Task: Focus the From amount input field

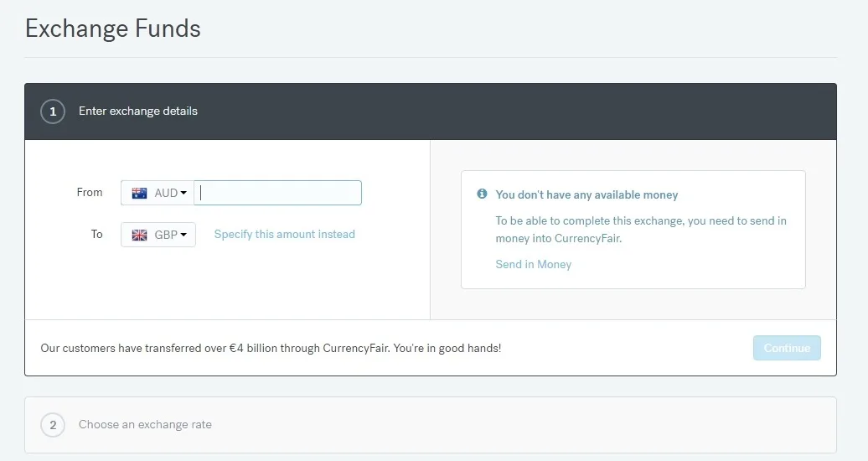Action: click(x=278, y=193)
